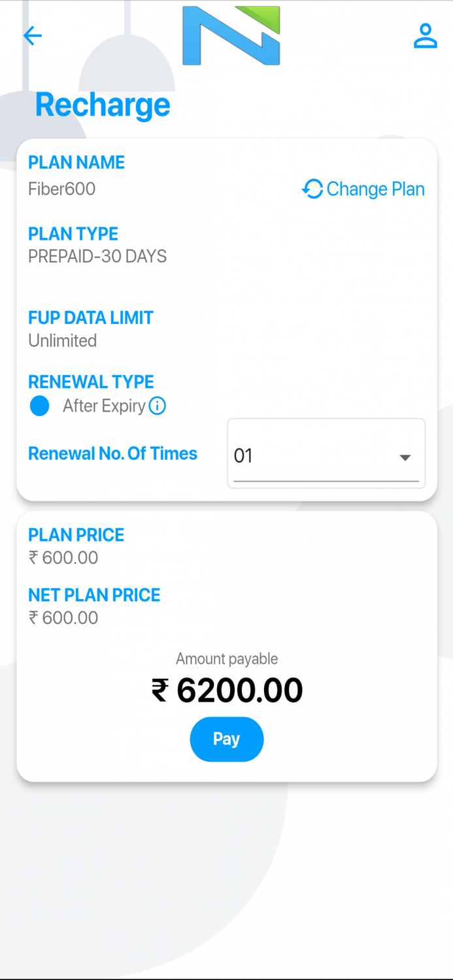Tap the Unlimited FUP data value
This screenshot has height=980, width=453.
62,340
